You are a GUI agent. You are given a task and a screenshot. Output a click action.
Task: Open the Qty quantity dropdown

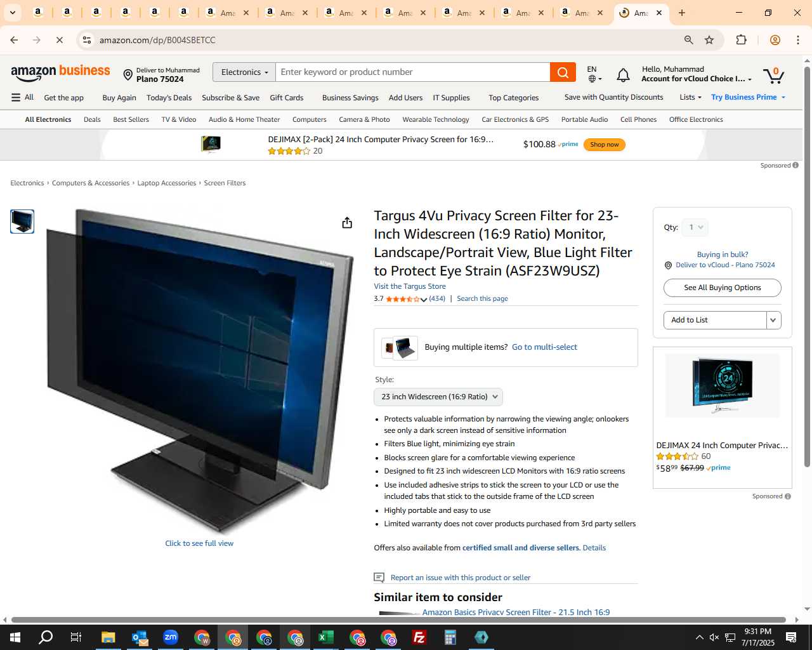pos(694,227)
